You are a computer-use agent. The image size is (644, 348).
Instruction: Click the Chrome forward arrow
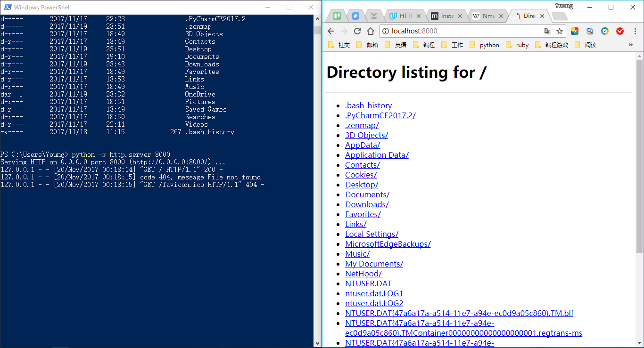click(x=344, y=31)
